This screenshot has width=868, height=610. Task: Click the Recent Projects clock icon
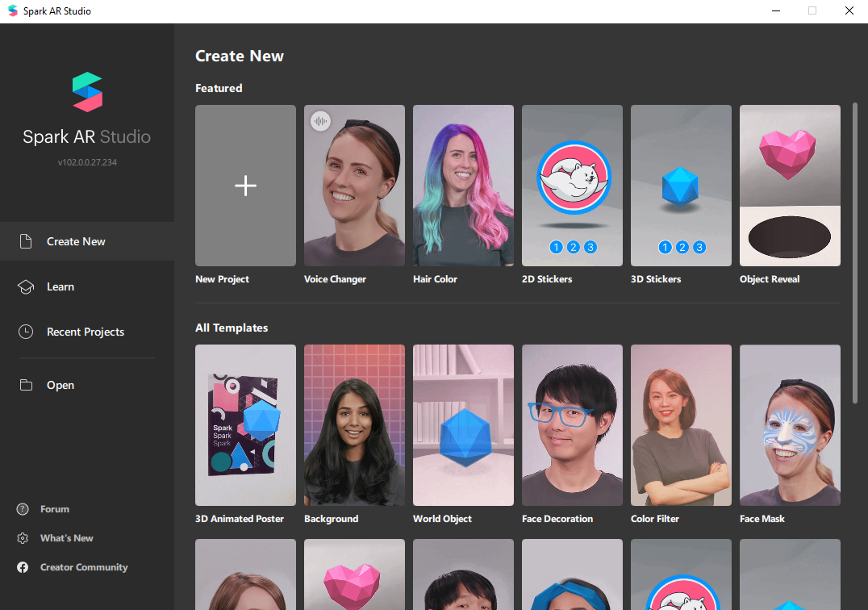(x=26, y=332)
